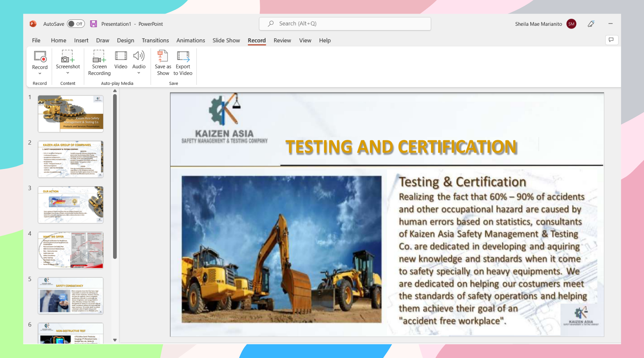Switch to the Draw tab
This screenshot has height=358, width=644.
[102, 40]
